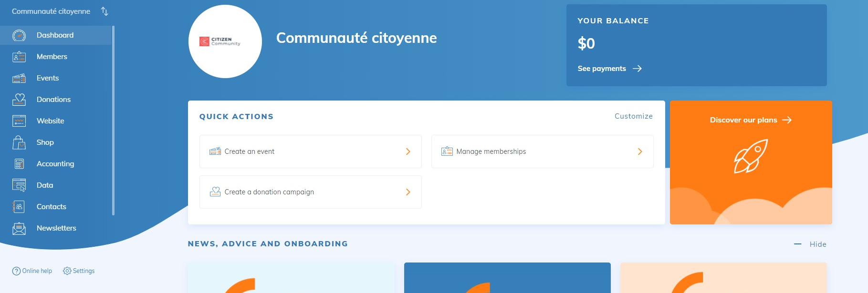Click the Website browser icon
Image resolution: width=868 pixels, height=293 pixels.
coord(19,121)
